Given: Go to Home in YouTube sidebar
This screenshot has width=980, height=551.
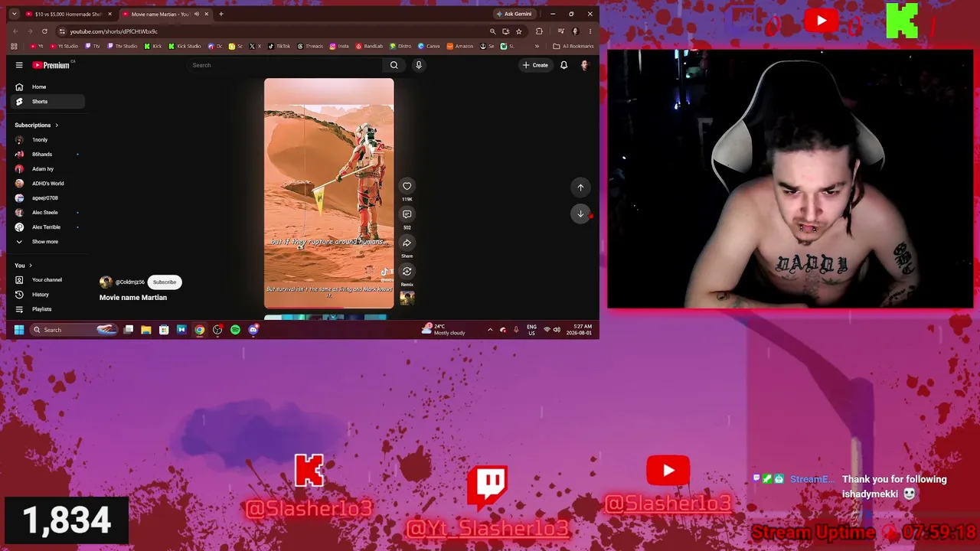Looking at the screenshot, I should click(49, 86).
